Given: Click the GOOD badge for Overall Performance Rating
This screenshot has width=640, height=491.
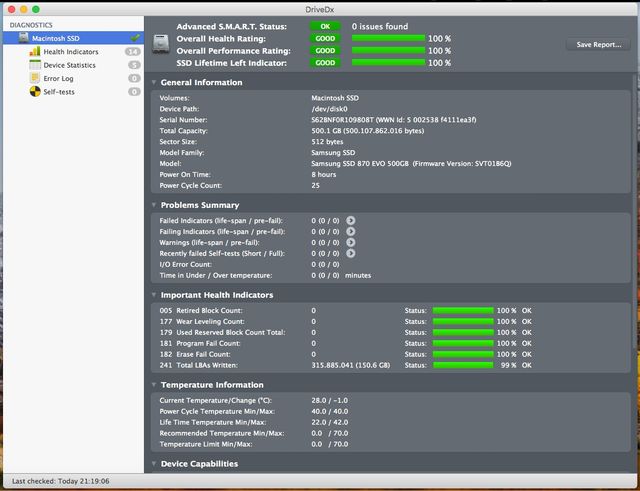Looking at the screenshot, I should tap(325, 51).
